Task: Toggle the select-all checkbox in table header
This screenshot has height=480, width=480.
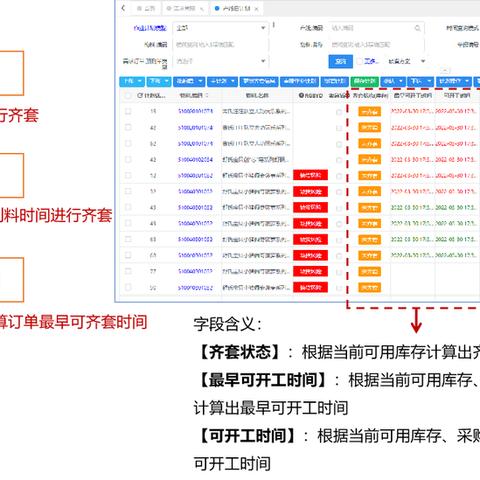Action: click(x=128, y=96)
